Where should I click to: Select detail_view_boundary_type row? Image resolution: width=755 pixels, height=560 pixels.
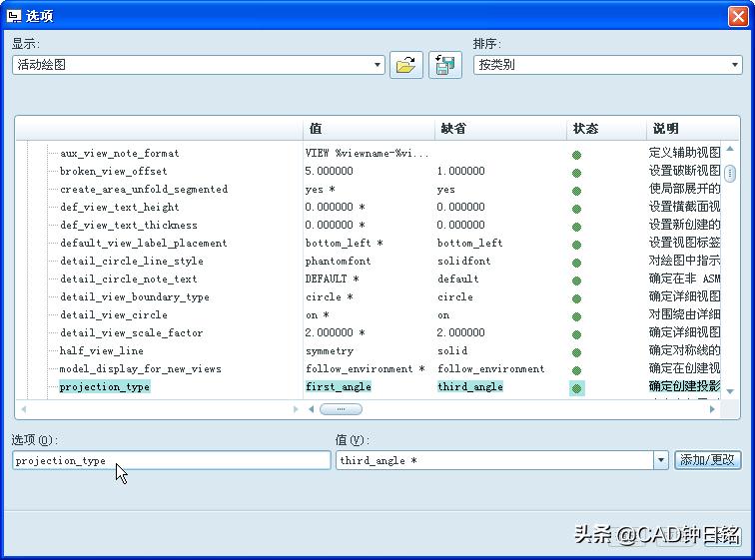point(135,297)
